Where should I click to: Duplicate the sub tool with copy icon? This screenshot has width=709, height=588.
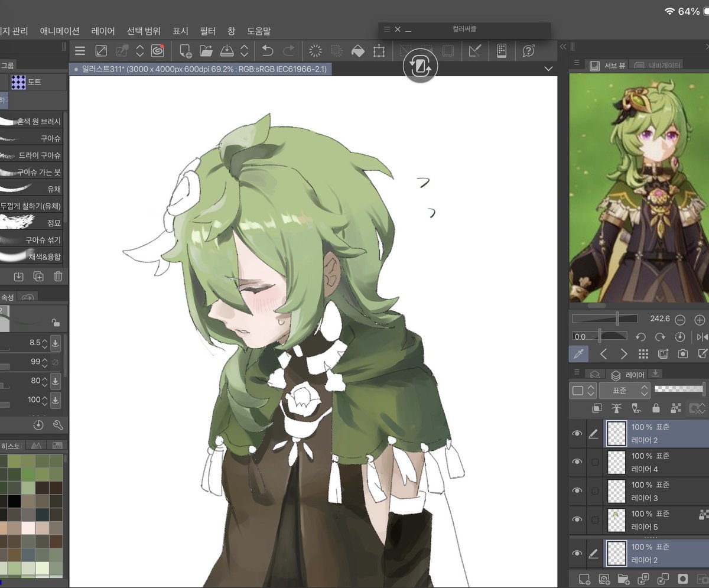38,276
